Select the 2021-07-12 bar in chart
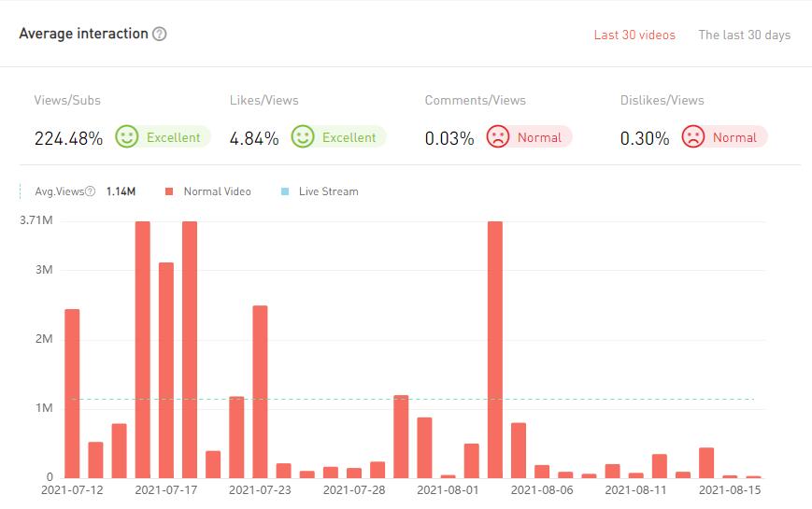Image resolution: width=812 pixels, height=509 pixels. 72,393
